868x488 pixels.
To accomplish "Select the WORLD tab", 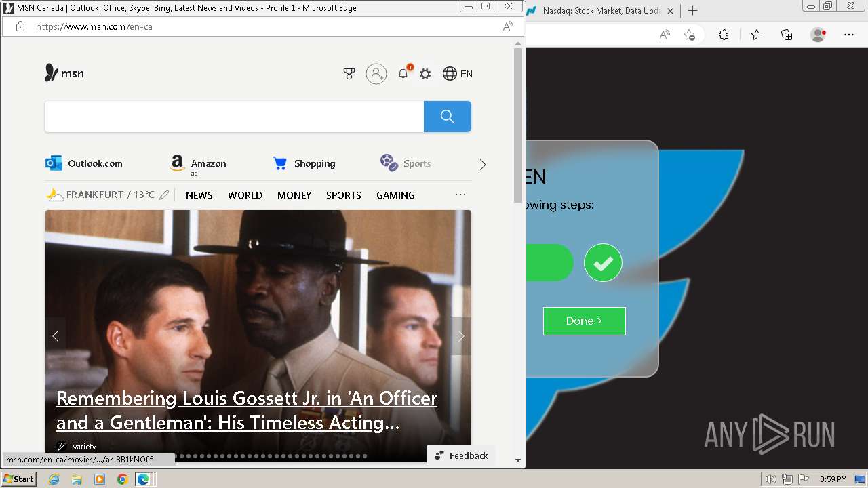I will (x=245, y=195).
